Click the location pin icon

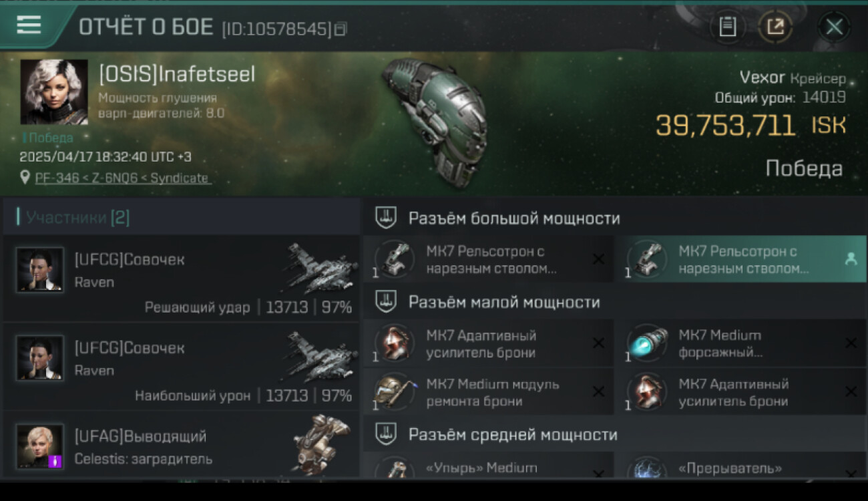(x=25, y=178)
